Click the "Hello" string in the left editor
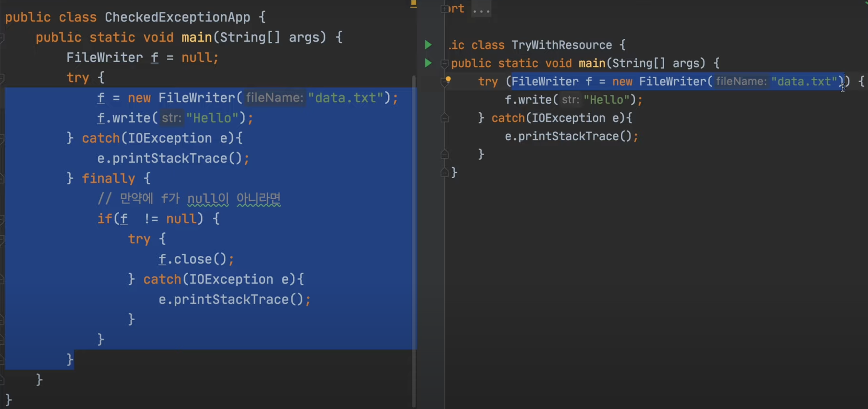The height and width of the screenshot is (409, 868). [x=212, y=118]
